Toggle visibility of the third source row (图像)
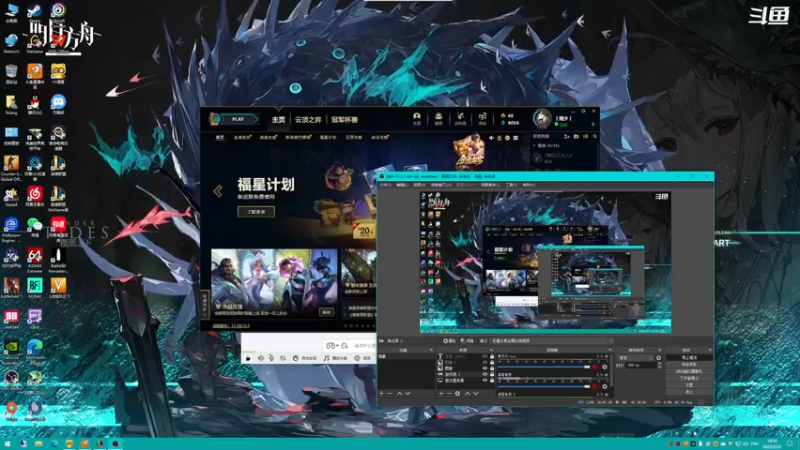The height and width of the screenshot is (450, 800). coord(485,368)
